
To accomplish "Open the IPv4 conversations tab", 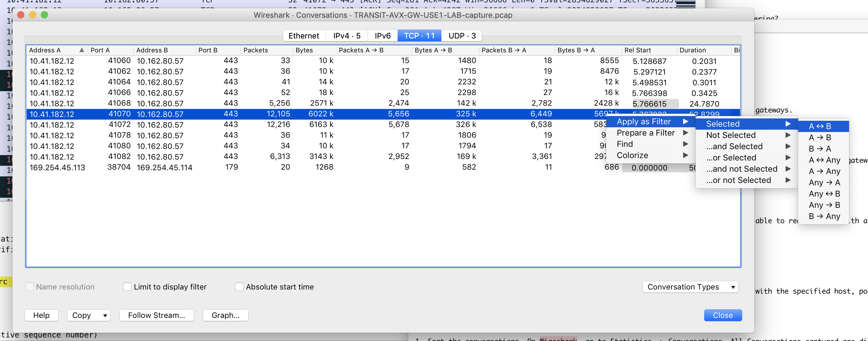I will [346, 35].
